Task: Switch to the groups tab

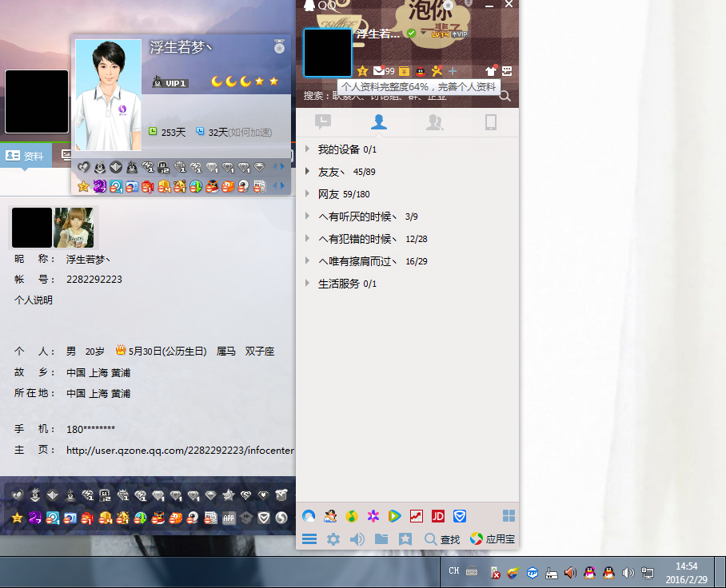Action: (435, 121)
